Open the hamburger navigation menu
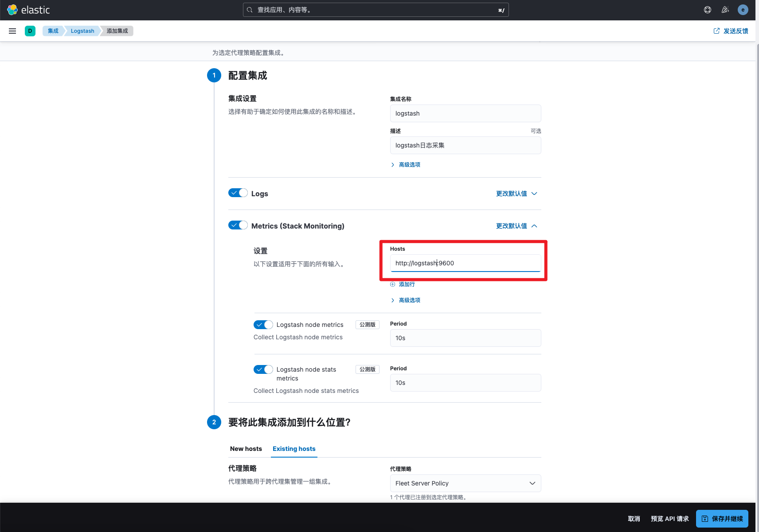759x532 pixels. (12, 31)
